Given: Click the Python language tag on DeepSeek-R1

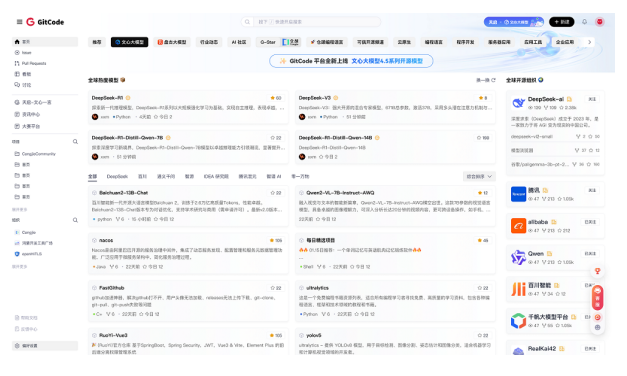Looking at the screenshot, I should [x=122, y=117].
